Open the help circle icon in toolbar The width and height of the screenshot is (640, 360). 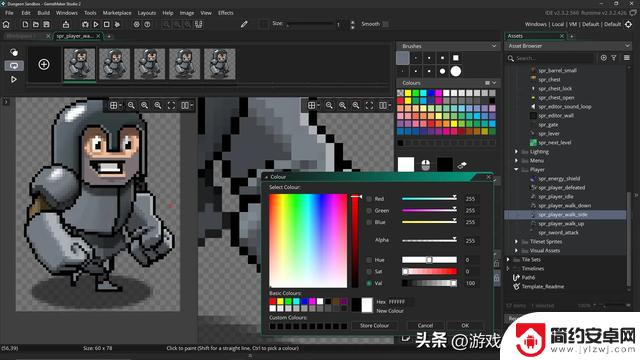tap(147, 24)
